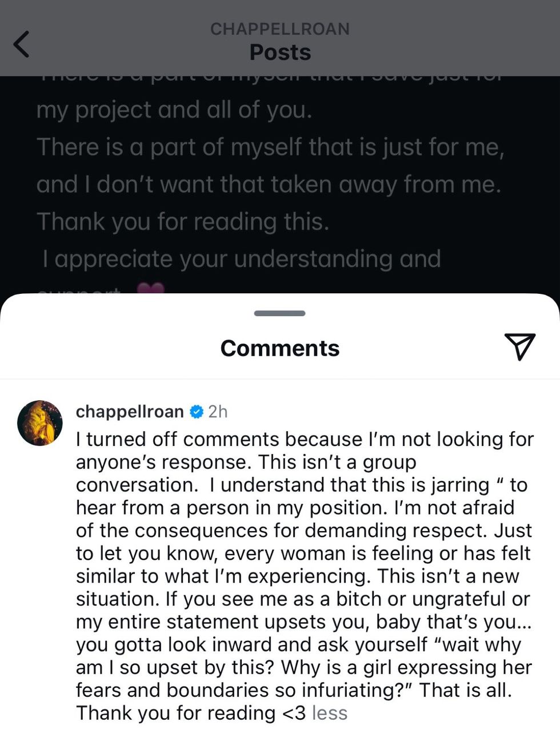The height and width of the screenshot is (745, 560).
Task: Collapse the comment with the 'less' link
Action: click(330, 713)
